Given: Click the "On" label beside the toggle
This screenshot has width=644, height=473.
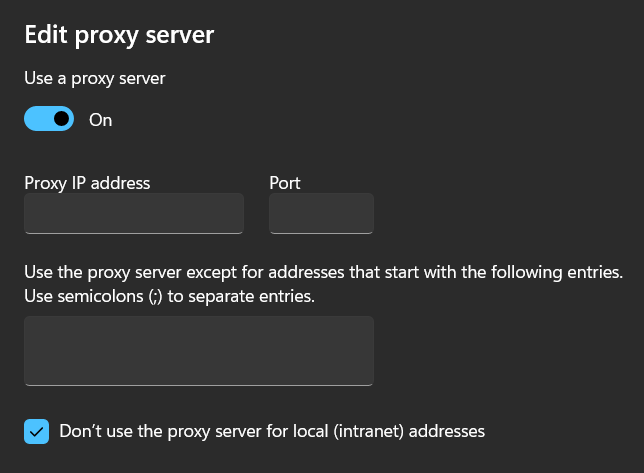Looking at the screenshot, I should click(x=101, y=120).
